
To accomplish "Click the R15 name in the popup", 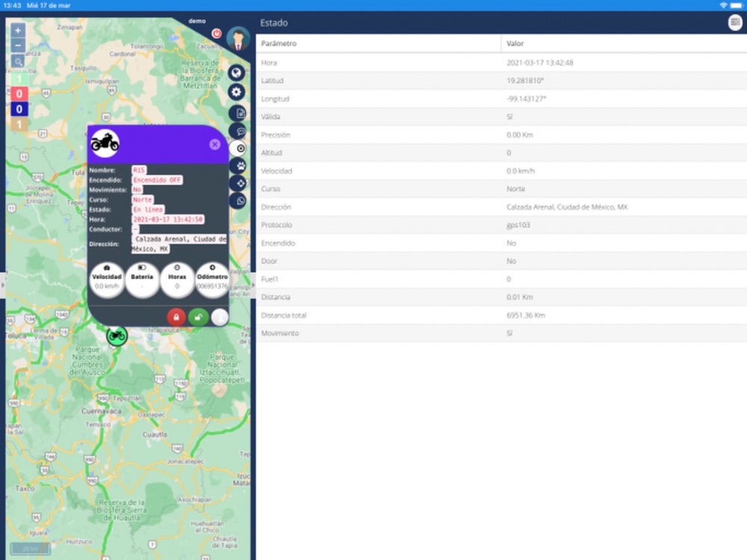I will [x=139, y=170].
